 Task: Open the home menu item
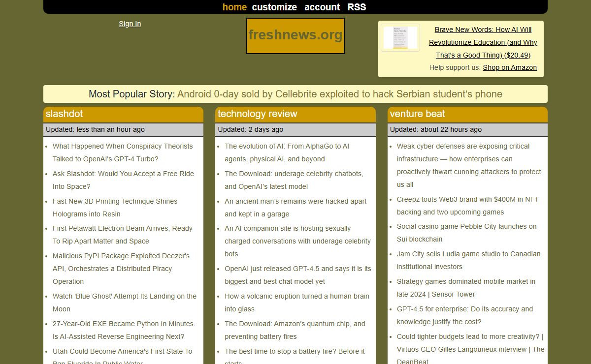tap(234, 7)
